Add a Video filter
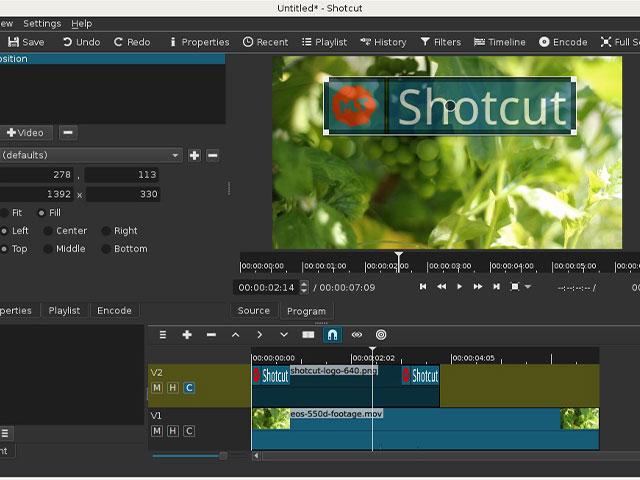The image size is (640, 480). coord(25,133)
